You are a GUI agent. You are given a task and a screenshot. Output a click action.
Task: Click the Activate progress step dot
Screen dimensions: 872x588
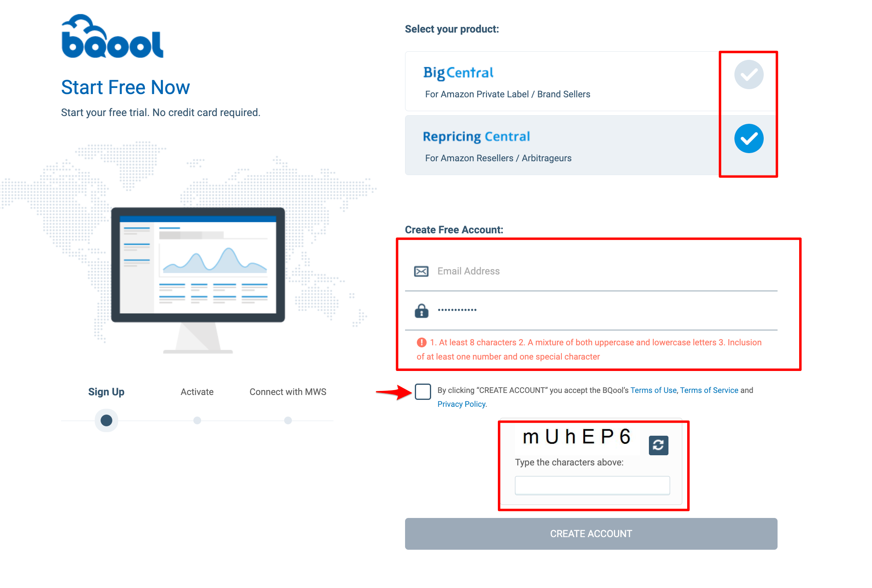(x=197, y=420)
